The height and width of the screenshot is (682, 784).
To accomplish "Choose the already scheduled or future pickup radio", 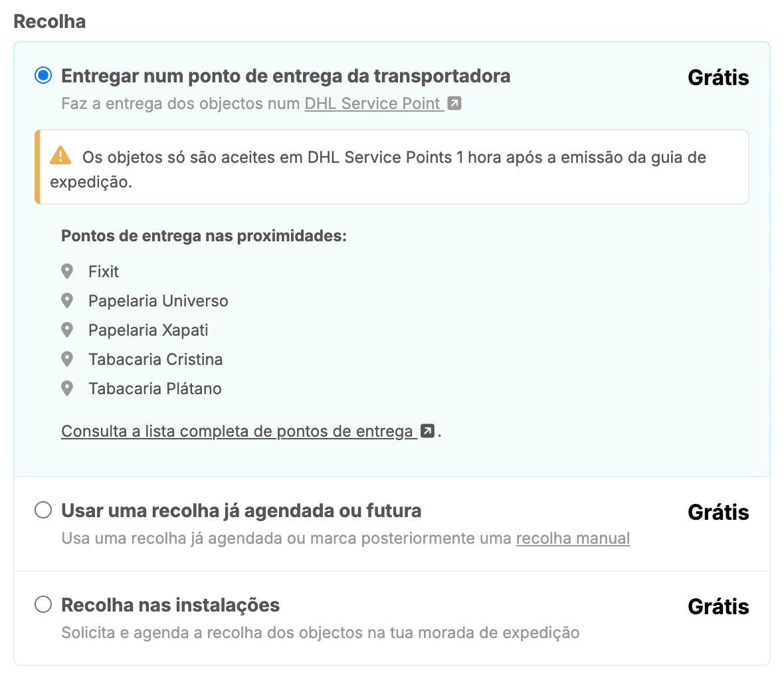I will [x=43, y=511].
